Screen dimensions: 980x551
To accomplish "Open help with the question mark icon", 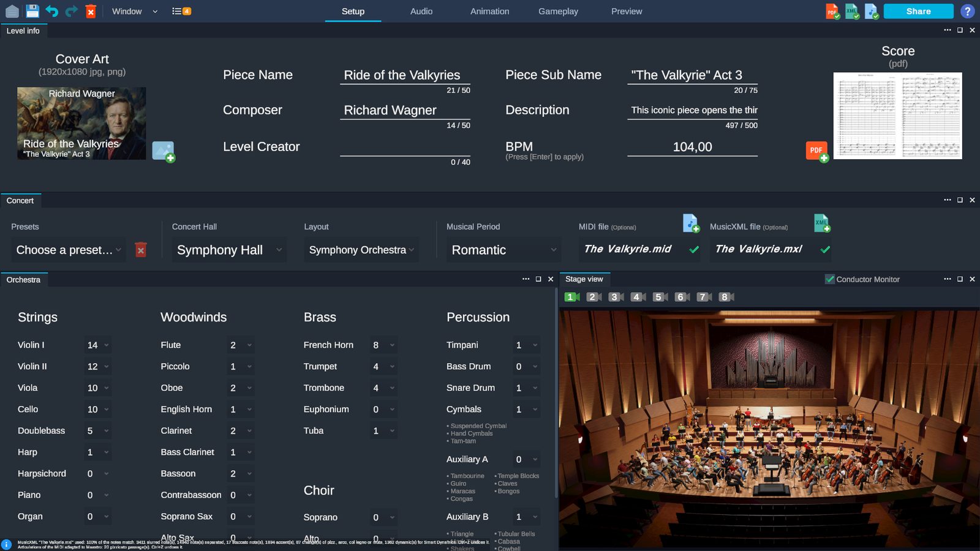I will coord(967,11).
